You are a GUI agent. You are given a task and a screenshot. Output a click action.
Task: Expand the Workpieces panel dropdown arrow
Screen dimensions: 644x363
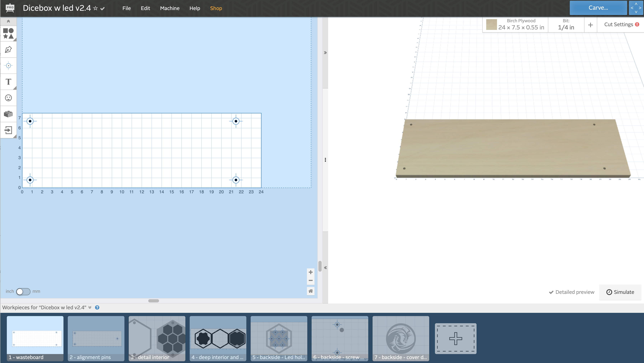[90, 307]
